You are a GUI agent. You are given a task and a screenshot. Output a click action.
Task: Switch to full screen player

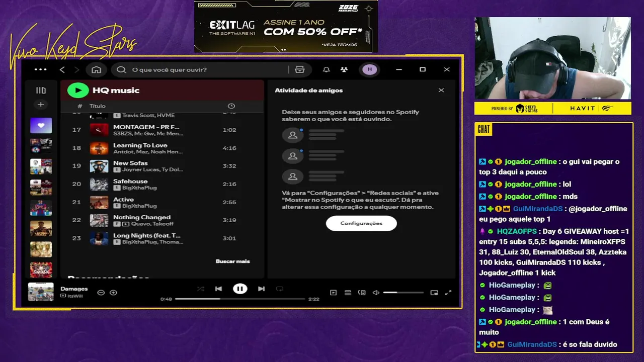pos(448,293)
